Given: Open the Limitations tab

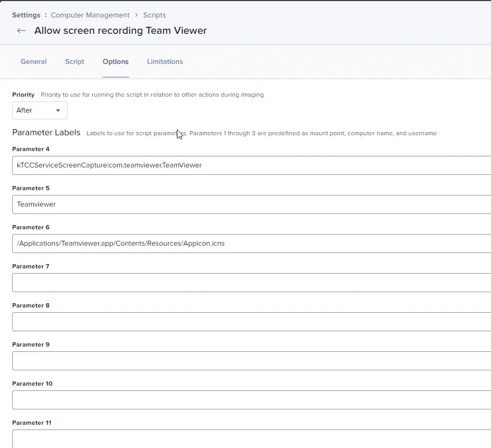Looking at the screenshot, I should [x=165, y=61].
